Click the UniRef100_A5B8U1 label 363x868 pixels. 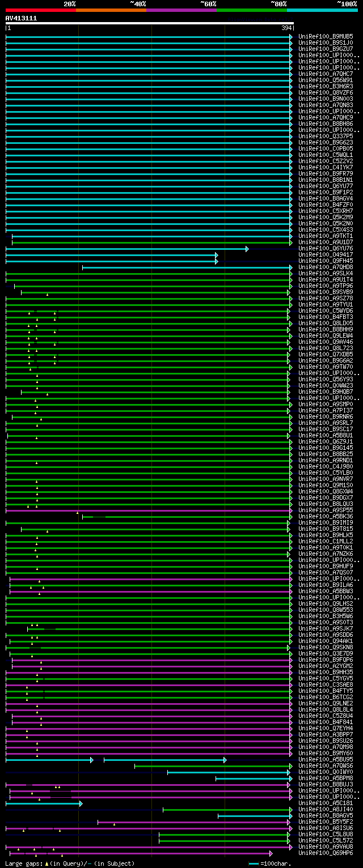click(326, 435)
